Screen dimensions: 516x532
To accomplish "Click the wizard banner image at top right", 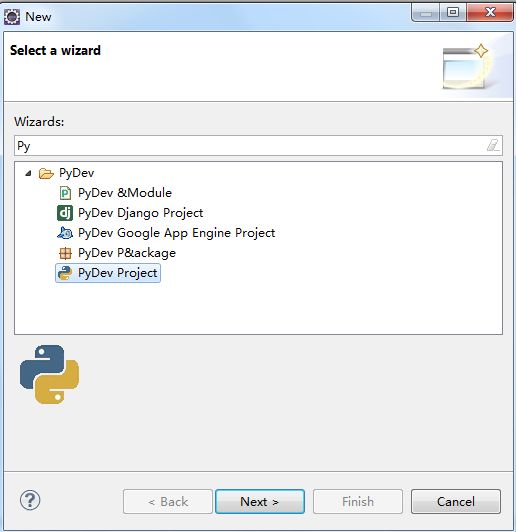I will [467, 67].
